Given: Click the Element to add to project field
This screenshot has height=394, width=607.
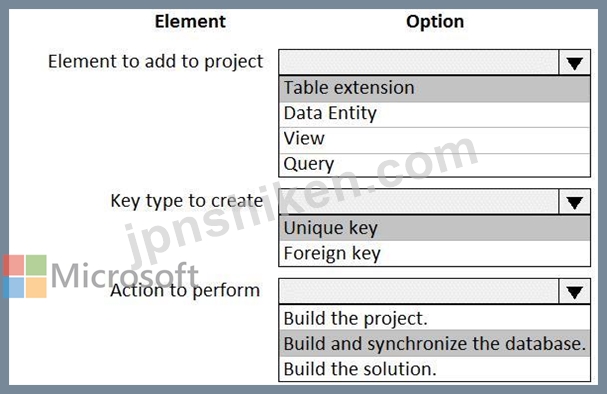Looking at the screenshot, I should tap(419, 62).
